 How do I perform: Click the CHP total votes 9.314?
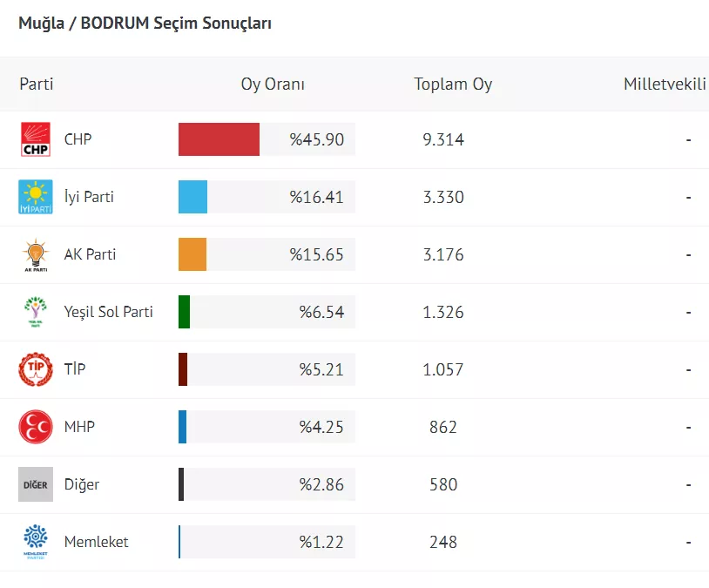(443, 139)
